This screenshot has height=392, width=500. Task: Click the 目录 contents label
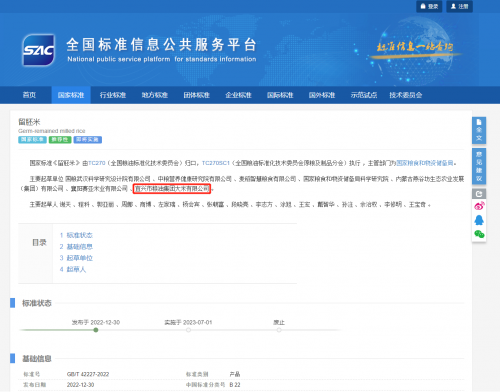[39, 243]
